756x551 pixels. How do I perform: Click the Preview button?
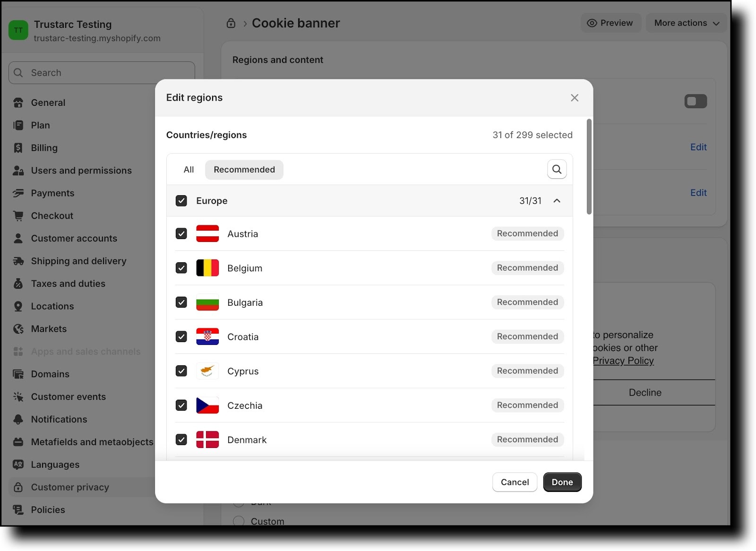click(610, 23)
